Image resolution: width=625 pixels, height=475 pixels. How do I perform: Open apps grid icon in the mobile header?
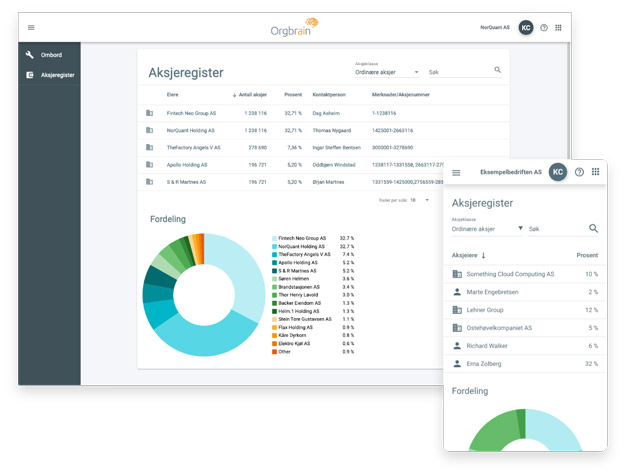(595, 173)
